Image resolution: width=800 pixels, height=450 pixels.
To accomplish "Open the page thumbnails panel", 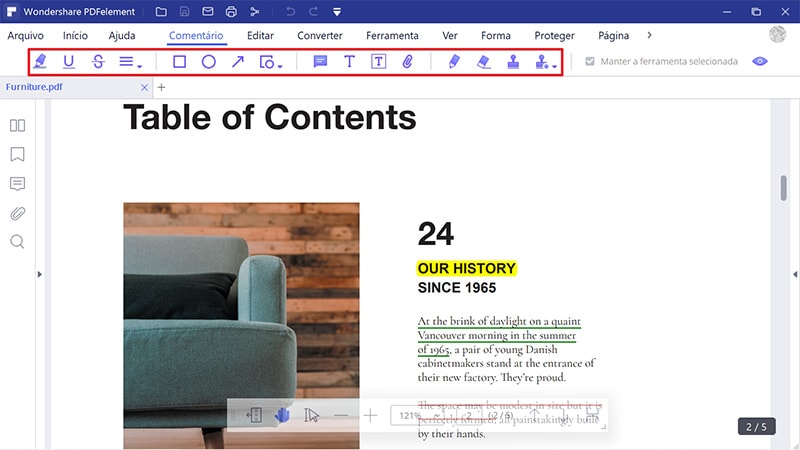I will point(17,126).
